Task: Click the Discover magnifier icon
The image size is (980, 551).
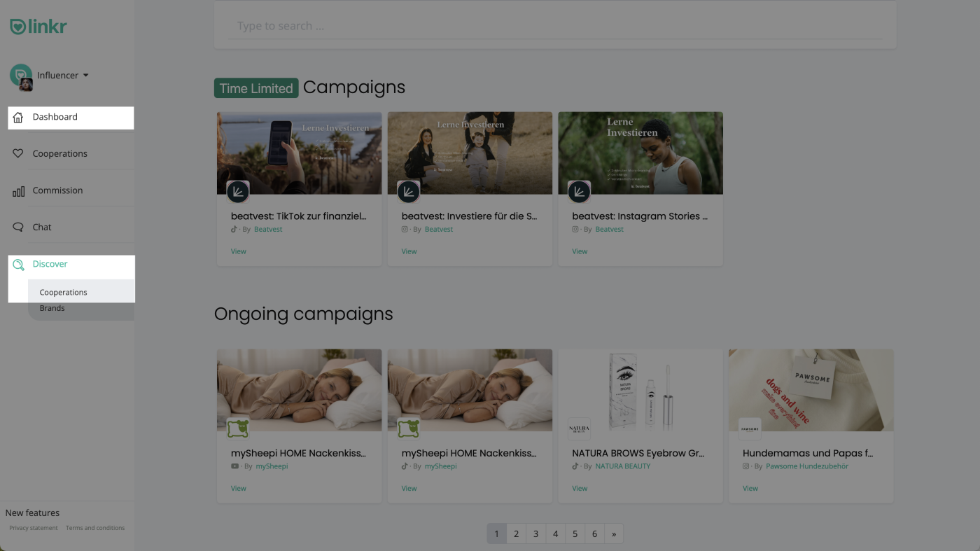Action: [x=18, y=265]
